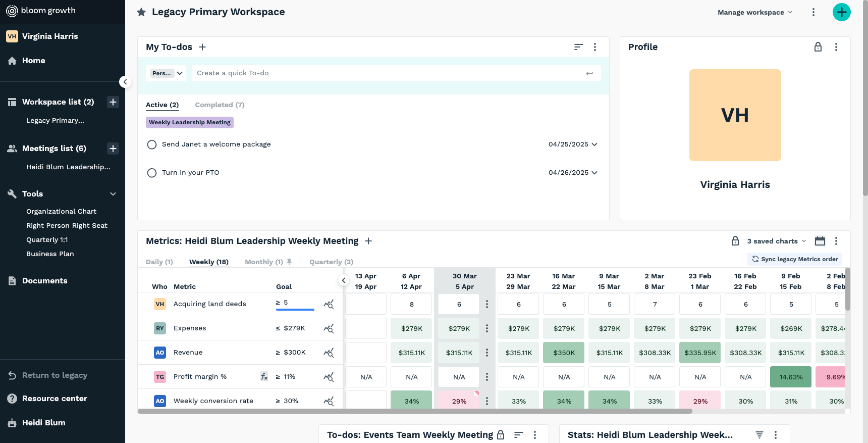Add a new workspace with plus icon
The image size is (868, 443).
click(113, 102)
